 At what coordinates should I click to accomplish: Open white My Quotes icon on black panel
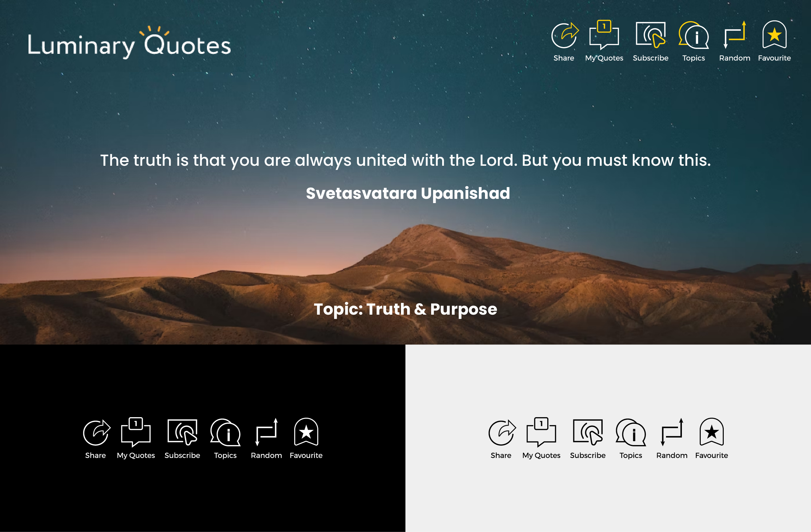(136, 432)
